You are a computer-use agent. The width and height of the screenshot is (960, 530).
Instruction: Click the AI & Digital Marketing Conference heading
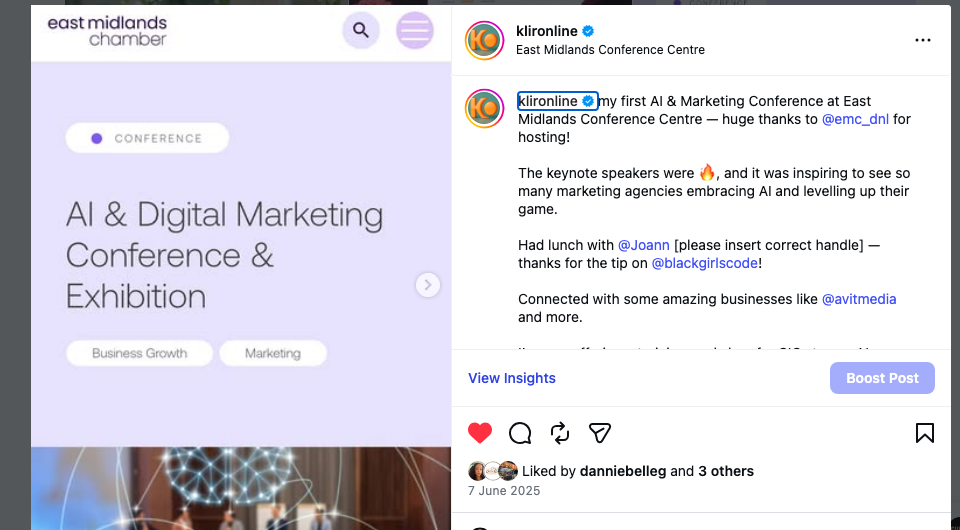pos(224,255)
